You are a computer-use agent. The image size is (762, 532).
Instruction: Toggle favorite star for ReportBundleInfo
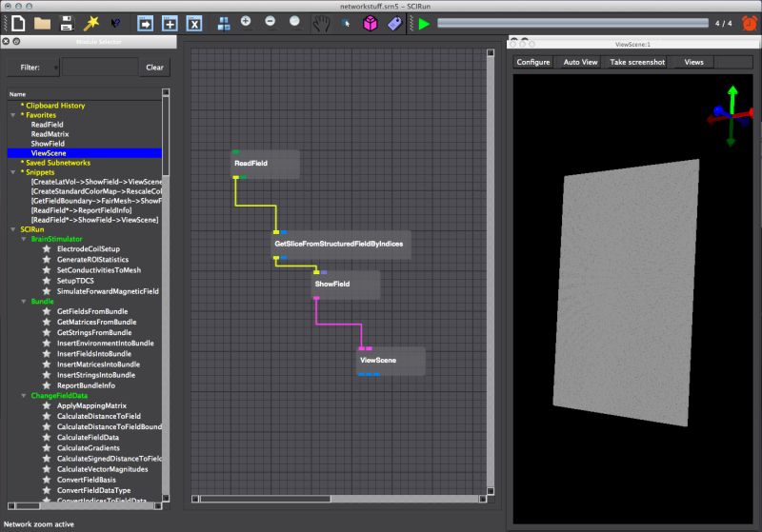coord(47,385)
